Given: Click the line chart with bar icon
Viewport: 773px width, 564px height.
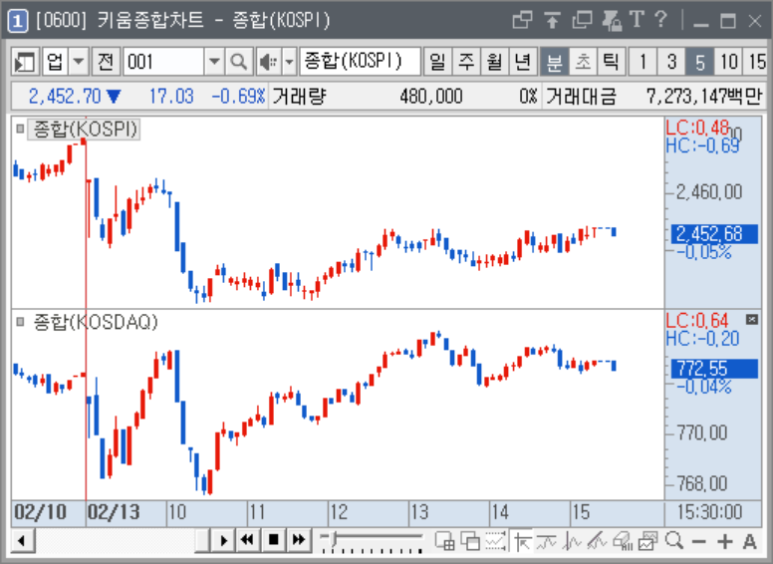Looking at the screenshot, I should [546, 542].
